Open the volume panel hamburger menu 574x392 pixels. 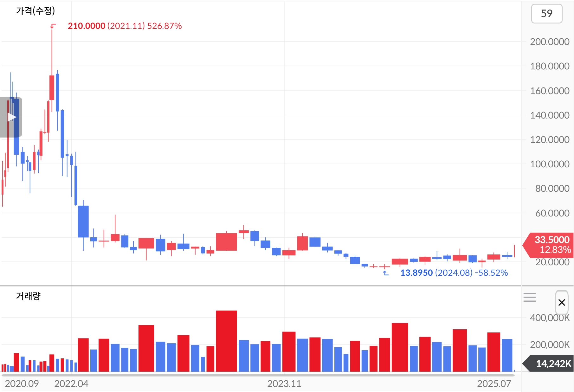530,297
